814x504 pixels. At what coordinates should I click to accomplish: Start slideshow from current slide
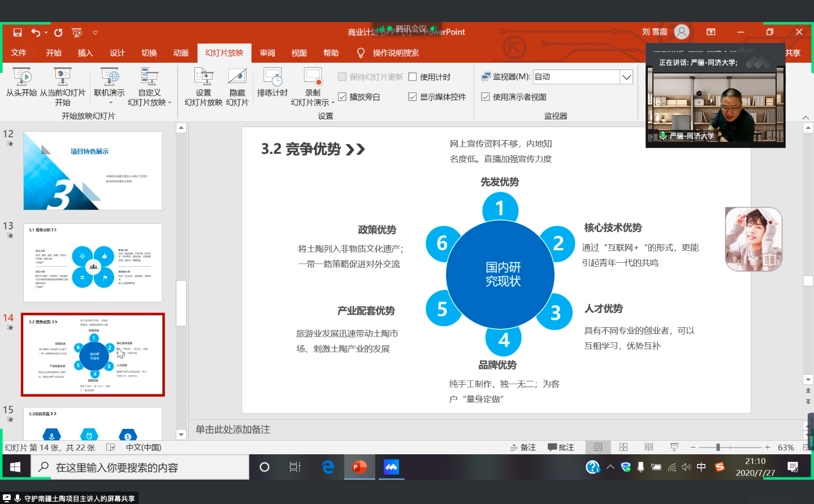62,77
